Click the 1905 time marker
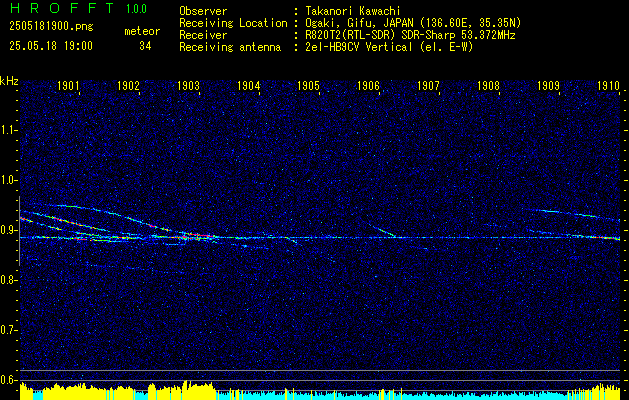The width and height of the screenshot is (629, 400). (x=308, y=85)
